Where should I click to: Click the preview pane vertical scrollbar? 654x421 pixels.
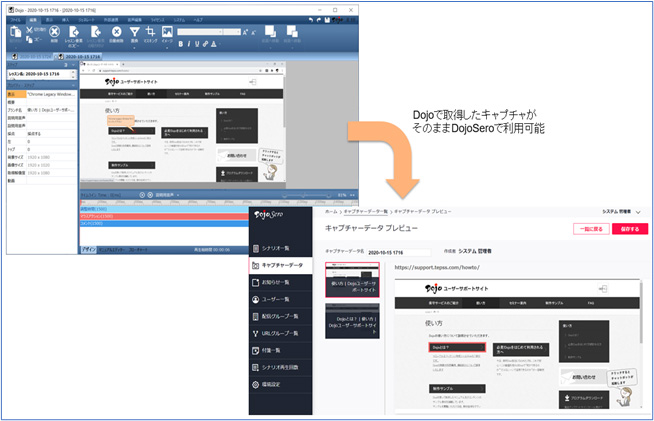641,313
